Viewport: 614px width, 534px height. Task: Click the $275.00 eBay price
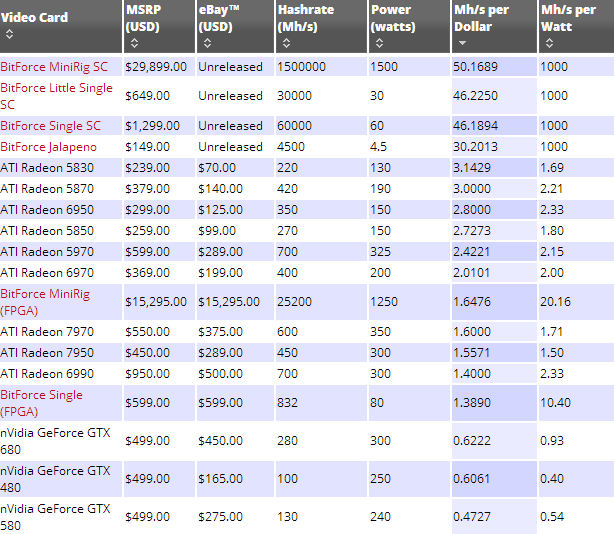(220, 517)
